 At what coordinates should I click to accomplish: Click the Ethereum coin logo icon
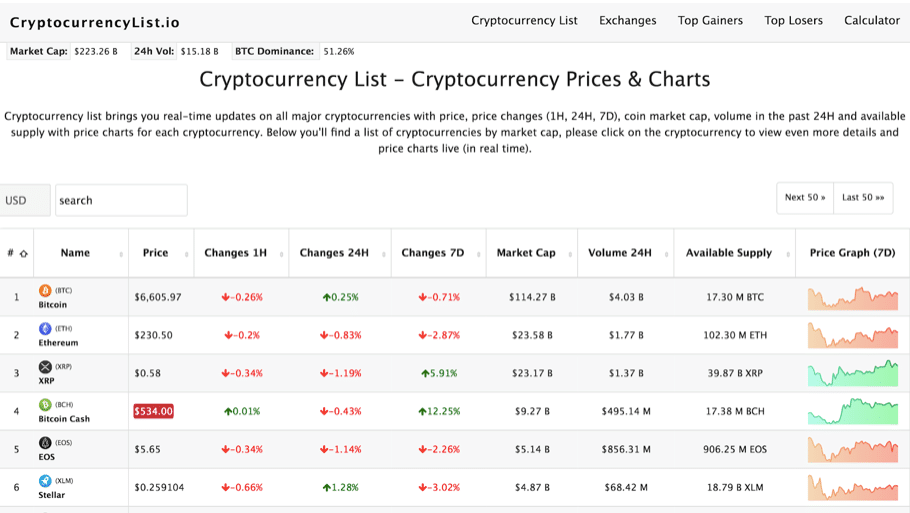(45, 328)
